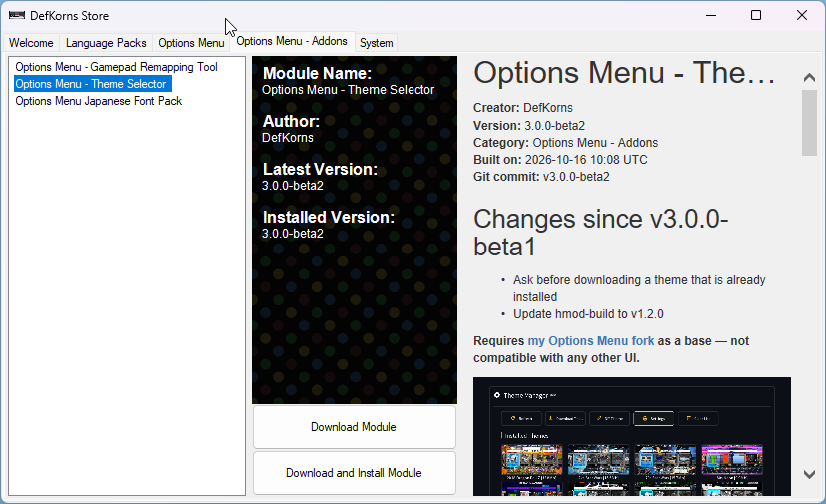Image resolution: width=826 pixels, height=504 pixels.
Task: Click the Creator: DefKorns line
Action: point(523,108)
